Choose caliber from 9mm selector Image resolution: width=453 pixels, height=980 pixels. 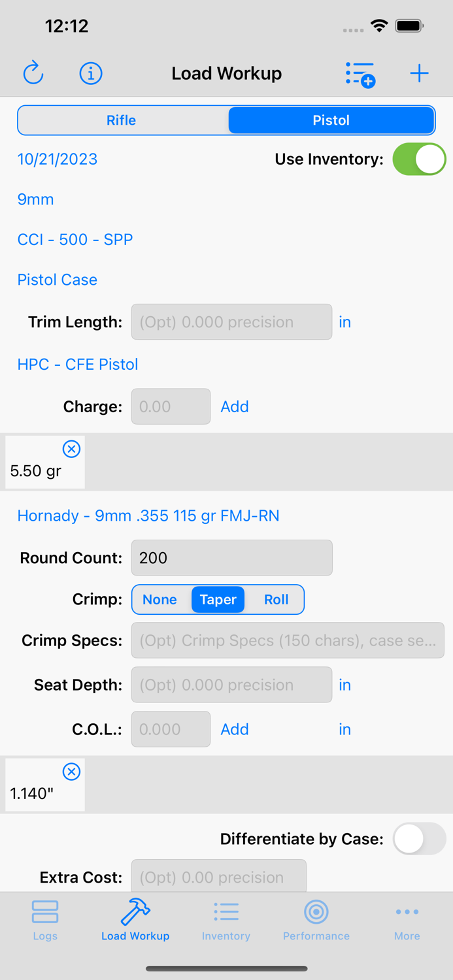36,199
